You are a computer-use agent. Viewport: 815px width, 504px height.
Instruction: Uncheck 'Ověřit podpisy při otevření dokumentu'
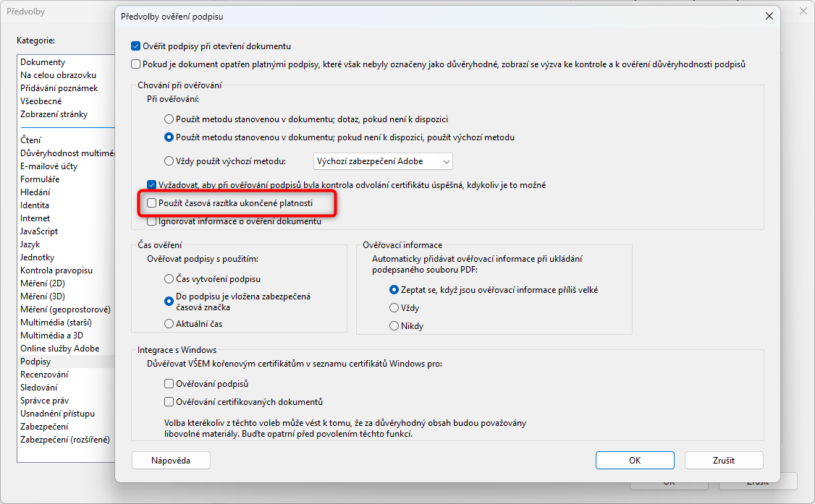pyautogui.click(x=136, y=46)
